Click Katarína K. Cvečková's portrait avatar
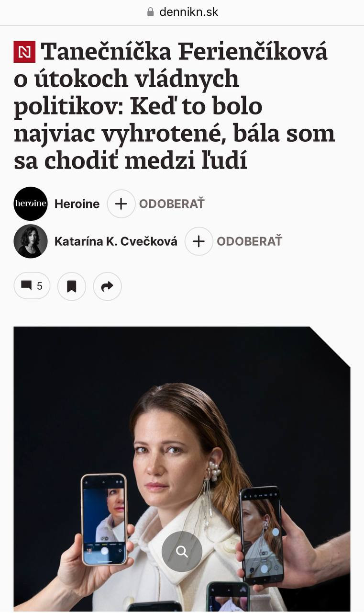Image resolution: width=364 pixels, height=613 pixels. point(31,241)
